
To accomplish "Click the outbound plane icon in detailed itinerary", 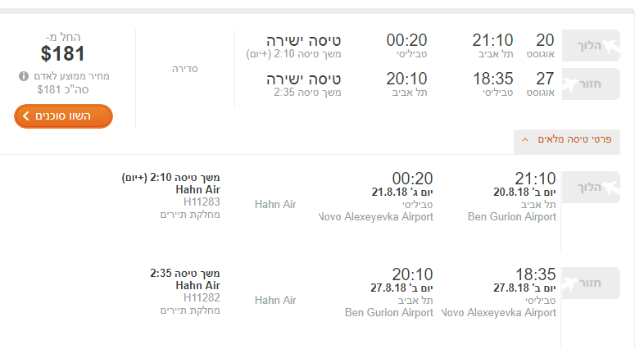I will click(610, 188).
